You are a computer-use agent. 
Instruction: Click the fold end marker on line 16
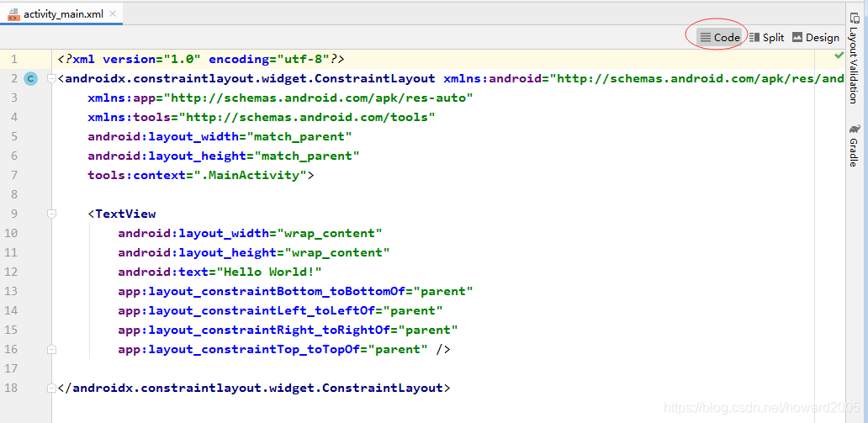coord(52,349)
